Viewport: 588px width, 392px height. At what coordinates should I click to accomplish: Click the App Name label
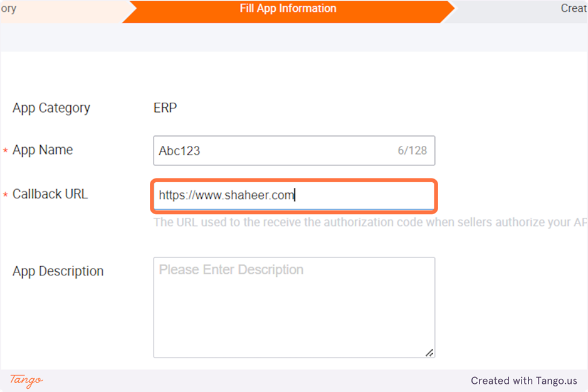pos(43,150)
